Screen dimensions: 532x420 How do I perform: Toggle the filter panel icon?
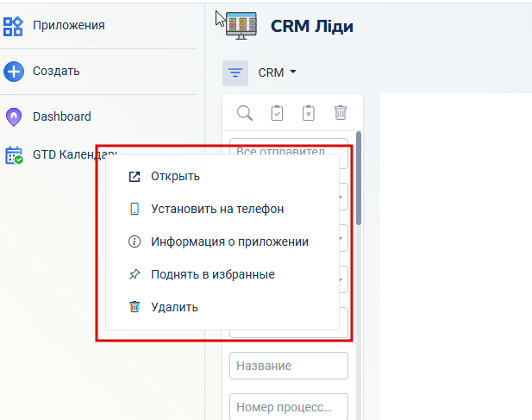(x=235, y=73)
